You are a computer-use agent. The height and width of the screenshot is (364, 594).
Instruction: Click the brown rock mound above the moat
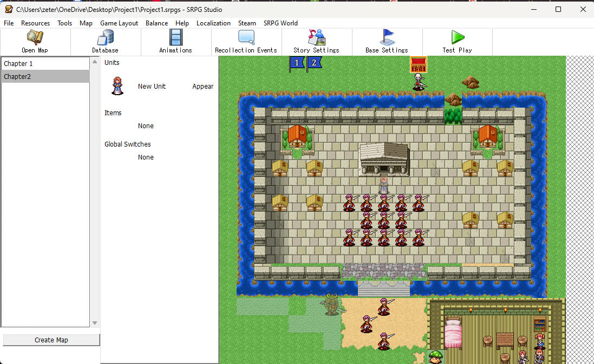[471, 82]
